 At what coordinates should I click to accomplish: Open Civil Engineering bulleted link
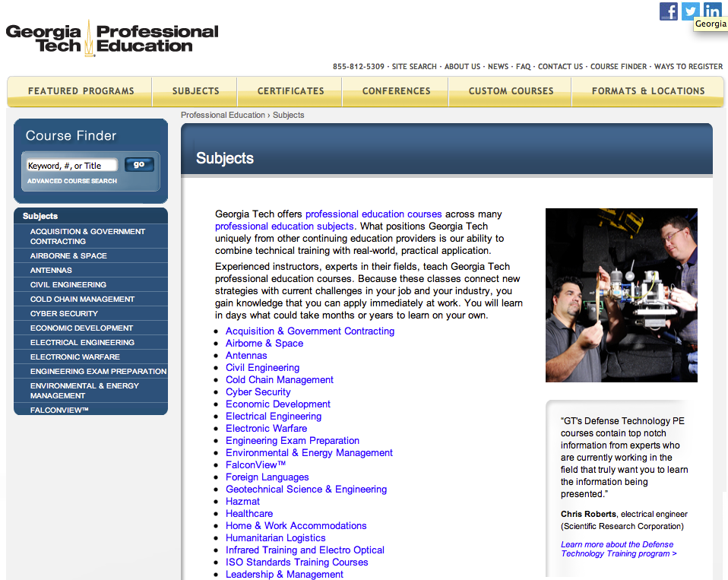point(262,367)
